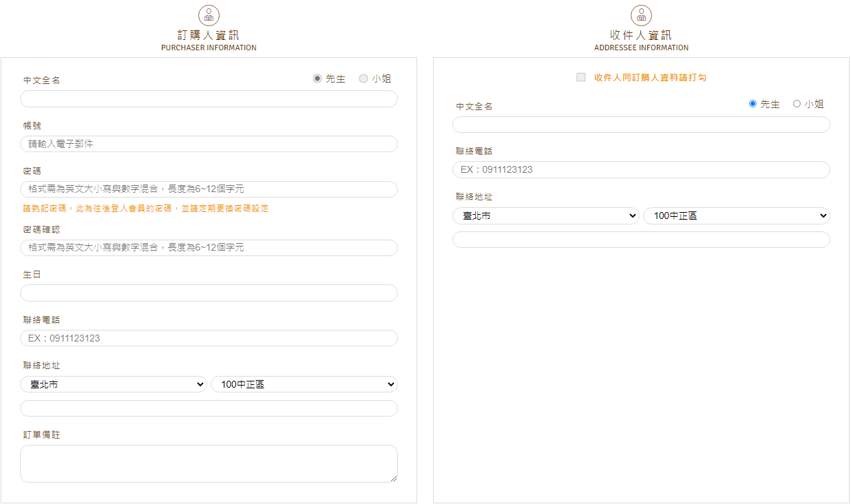Focus the 生日 birthday field
The height and width of the screenshot is (504, 851).
pyautogui.click(x=209, y=293)
